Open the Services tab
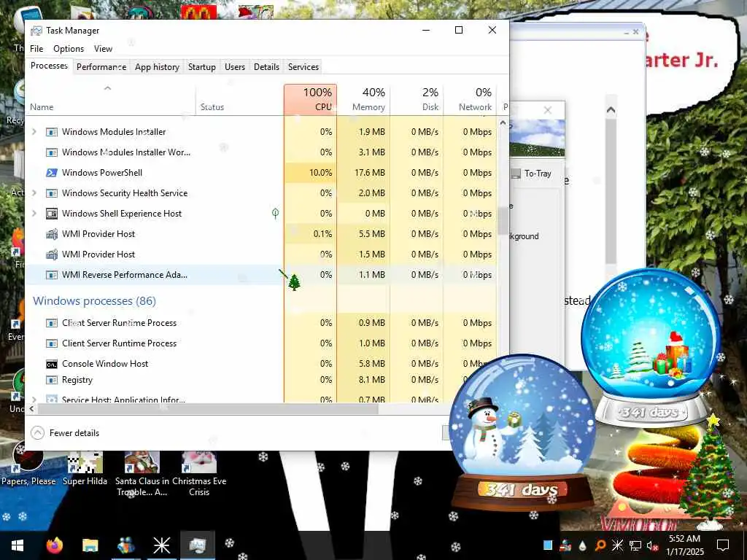This screenshot has width=747, height=560. 303,66
